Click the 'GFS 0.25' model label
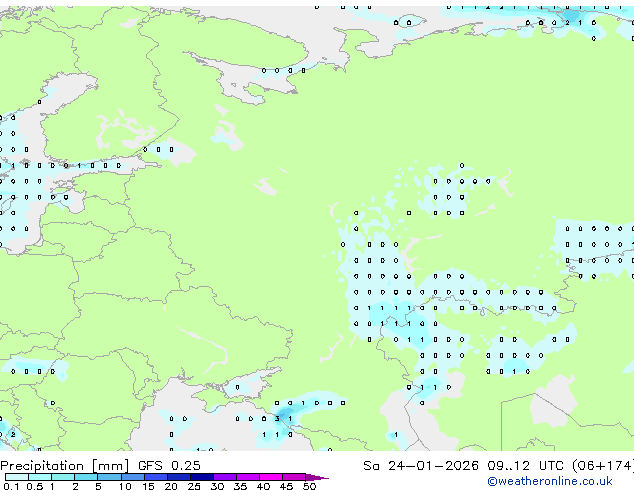Image resolution: width=634 pixels, height=490 pixels. (x=169, y=465)
